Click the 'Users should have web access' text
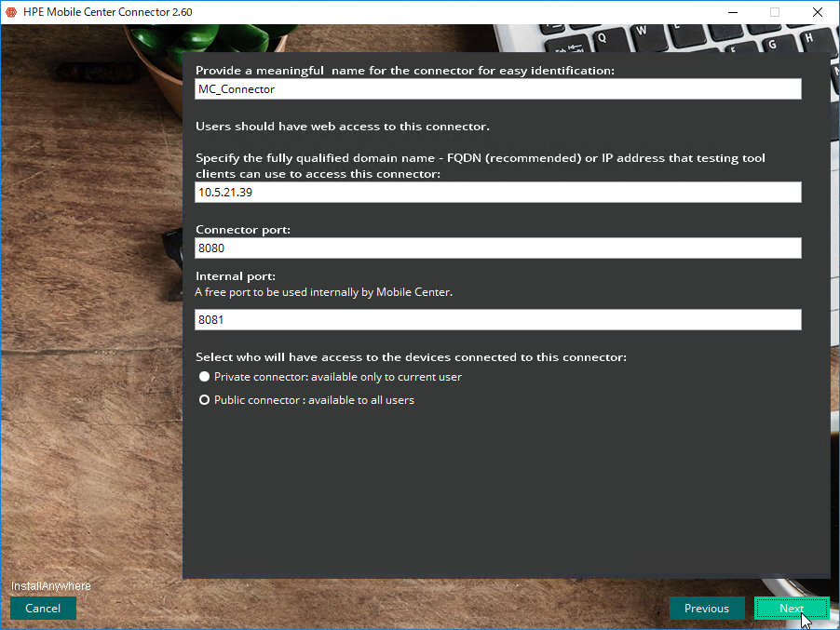 343,127
